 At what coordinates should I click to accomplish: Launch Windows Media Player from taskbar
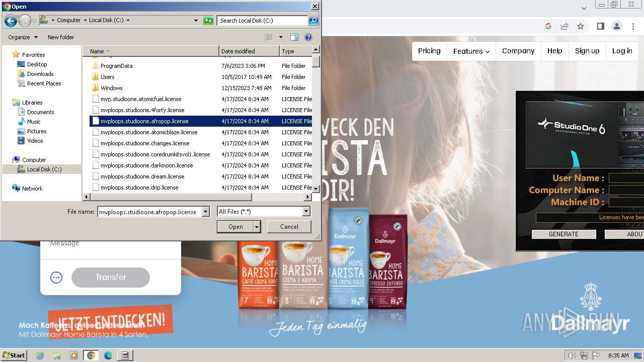click(74, 355)
